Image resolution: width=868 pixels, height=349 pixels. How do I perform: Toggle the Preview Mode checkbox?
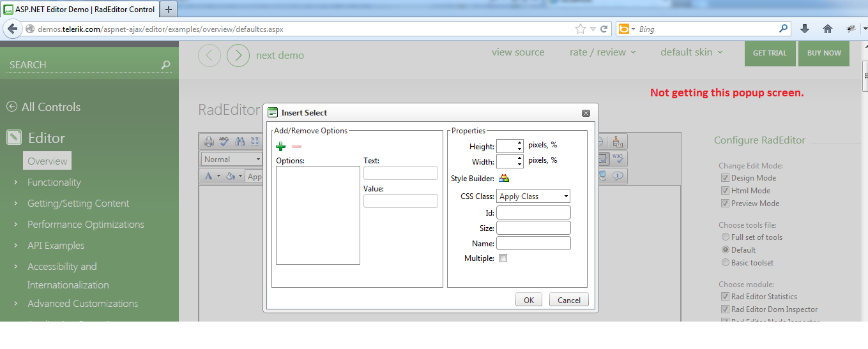pyautogui.click(x=725, y=204)
